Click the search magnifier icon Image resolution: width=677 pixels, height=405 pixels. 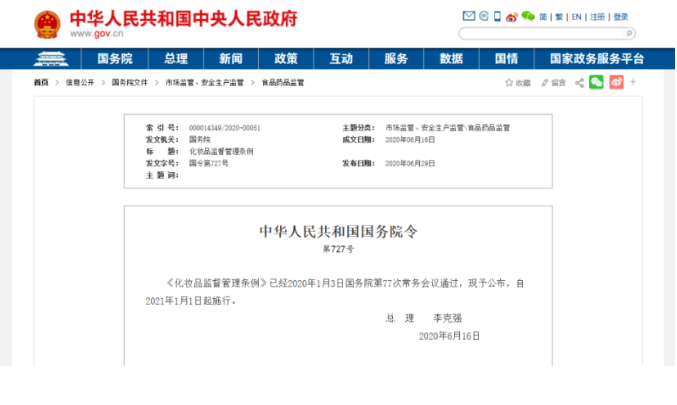(628, 33)
